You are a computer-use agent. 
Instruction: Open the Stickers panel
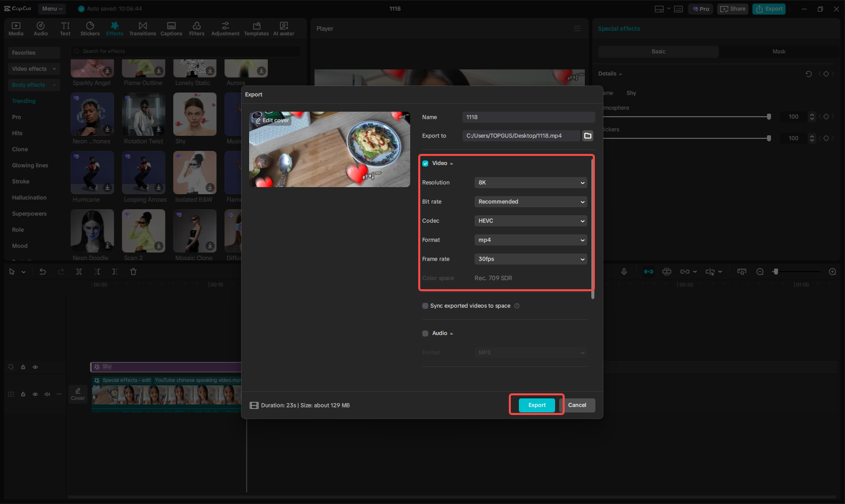click(x=90, y=28)
